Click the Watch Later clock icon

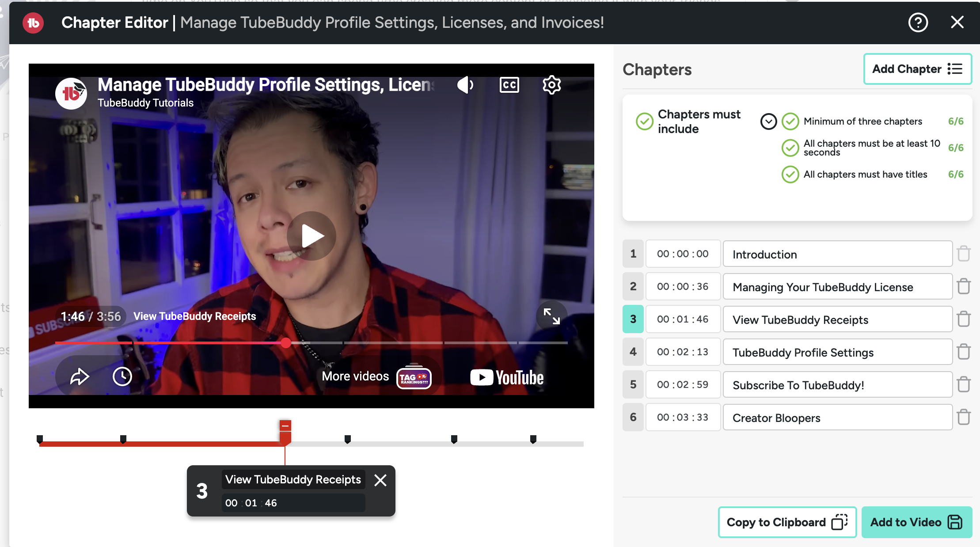[122, 377]
